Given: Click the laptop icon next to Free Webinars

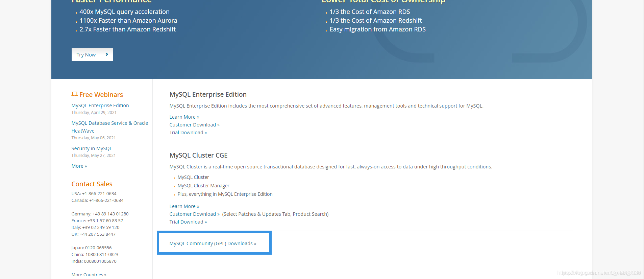Looking at the screenshot, I should coord(75,94).
